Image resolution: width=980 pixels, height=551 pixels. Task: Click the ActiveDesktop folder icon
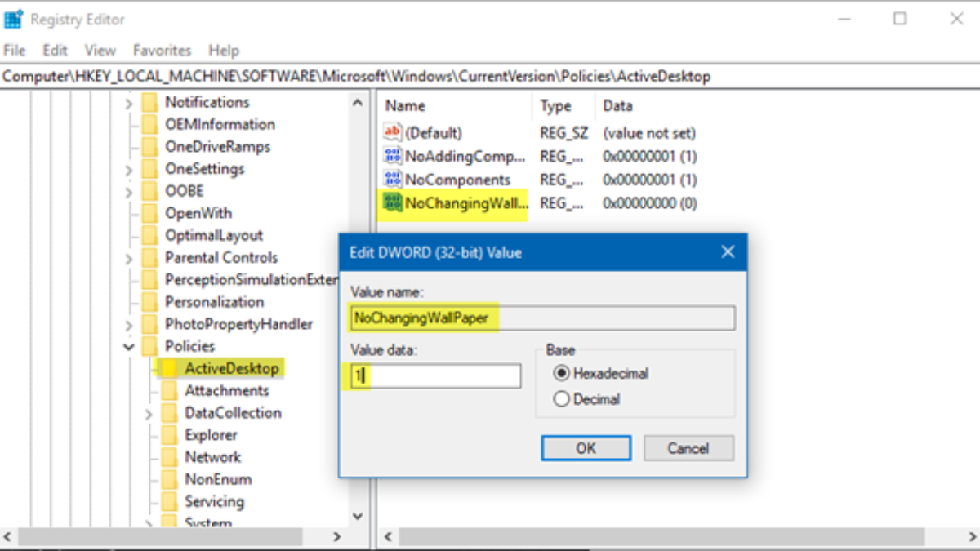[x=169, y=368]
